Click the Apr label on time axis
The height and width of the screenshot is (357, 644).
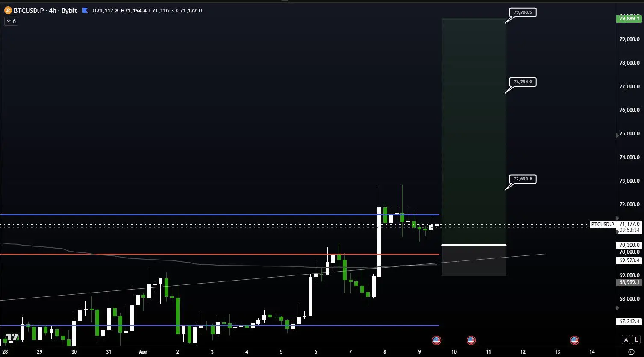coord(143,352)
